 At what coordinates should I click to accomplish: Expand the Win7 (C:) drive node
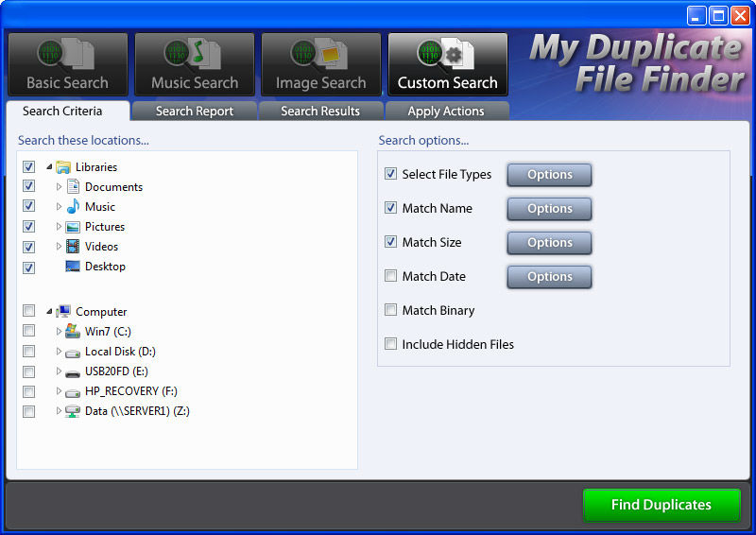pos(59,331)
